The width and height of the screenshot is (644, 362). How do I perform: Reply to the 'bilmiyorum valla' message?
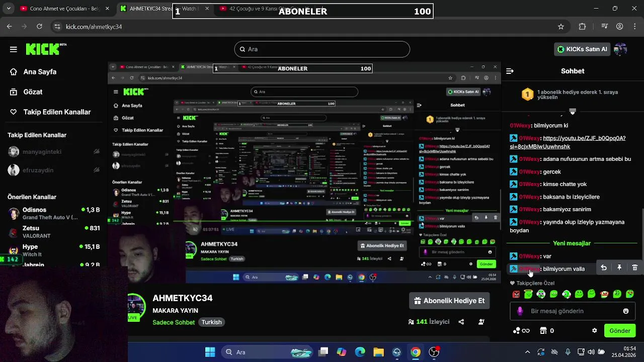604,268
